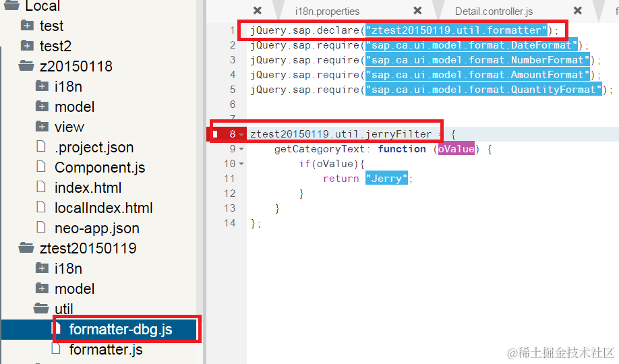Click ztest20150119.util.jerryFilter on line 8
The image size is (619, 364).
341,134
